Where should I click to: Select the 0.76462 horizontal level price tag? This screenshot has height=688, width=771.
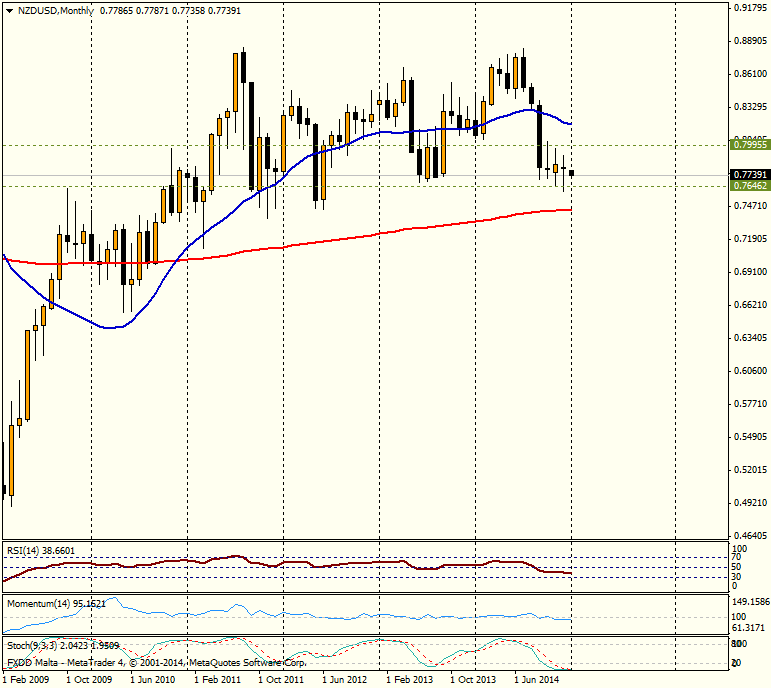(x=749, y=186)
